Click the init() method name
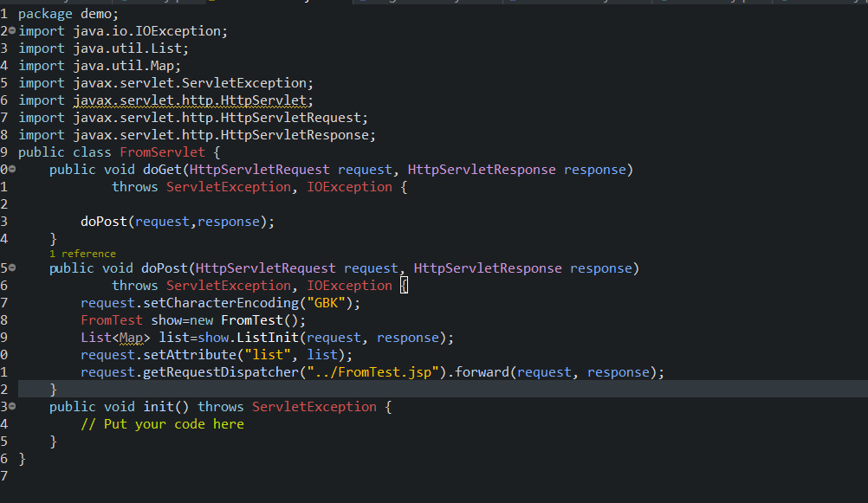 click(166, 407)
